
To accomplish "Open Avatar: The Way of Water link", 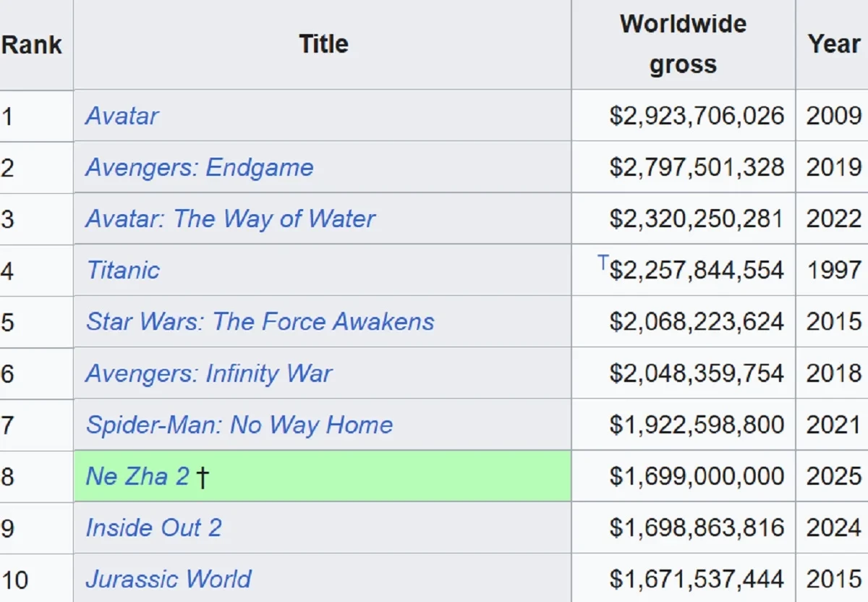I will [230, 219].
